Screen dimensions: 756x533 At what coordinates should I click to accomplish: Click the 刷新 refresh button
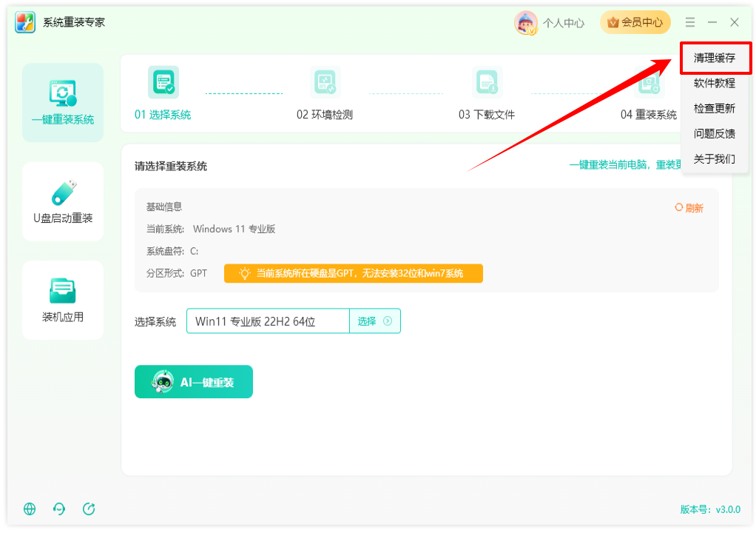pyautogui.click(x=689, y=208)
